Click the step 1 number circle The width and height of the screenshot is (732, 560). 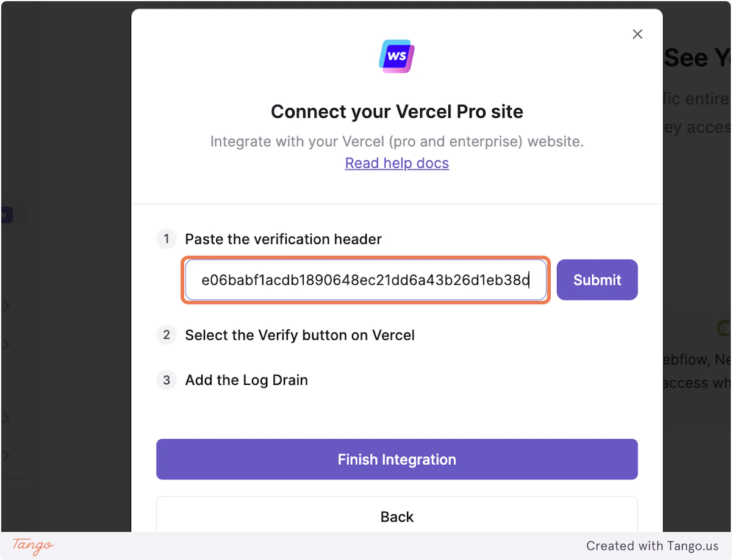pyautogui.click(x=166, y=239)
